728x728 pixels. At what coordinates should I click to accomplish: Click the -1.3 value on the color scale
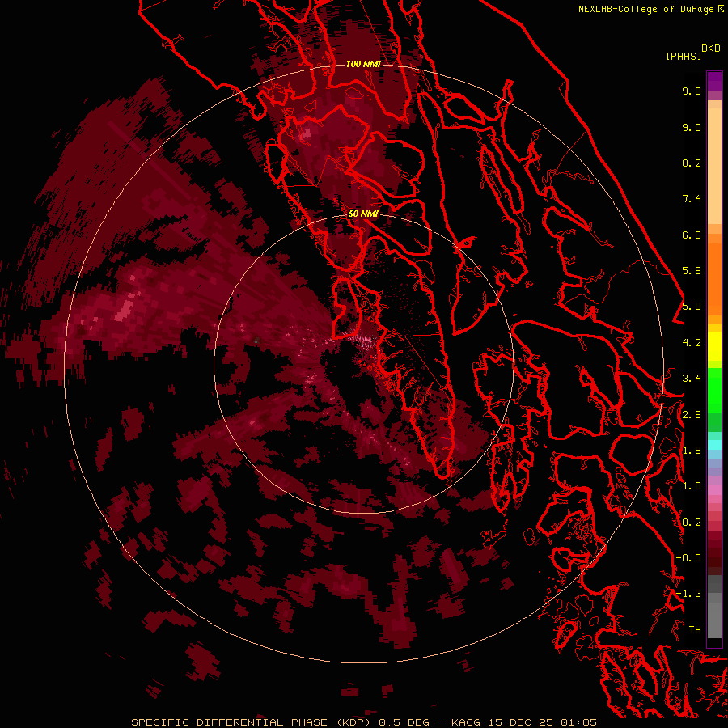(688, 594)
